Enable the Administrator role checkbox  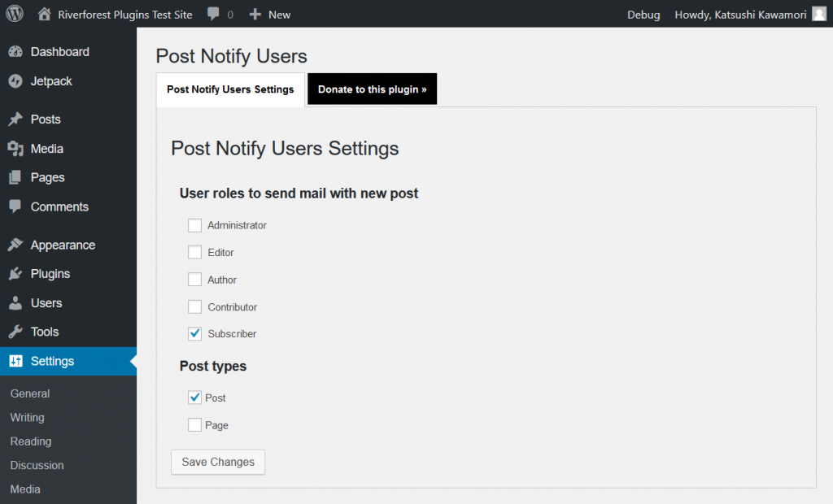point(194,225)
